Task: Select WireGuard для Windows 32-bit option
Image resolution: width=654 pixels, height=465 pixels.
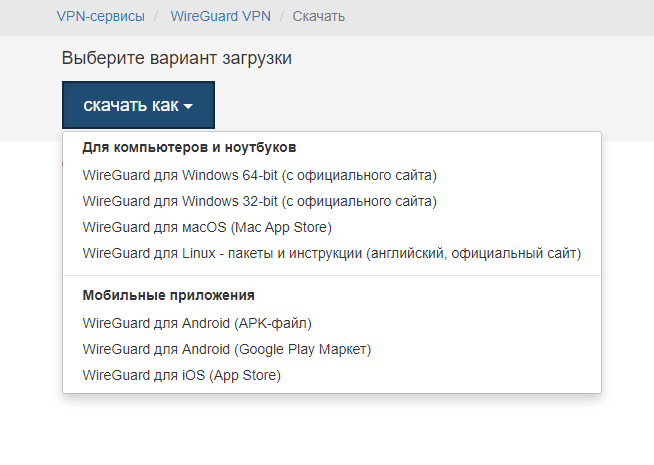Action: point(259,201)
